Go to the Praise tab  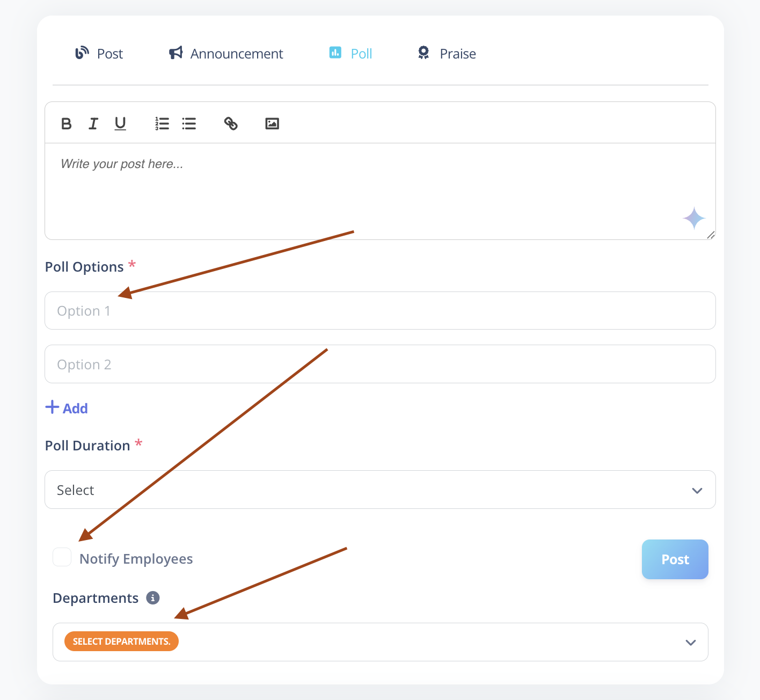(x=447, y=53)
